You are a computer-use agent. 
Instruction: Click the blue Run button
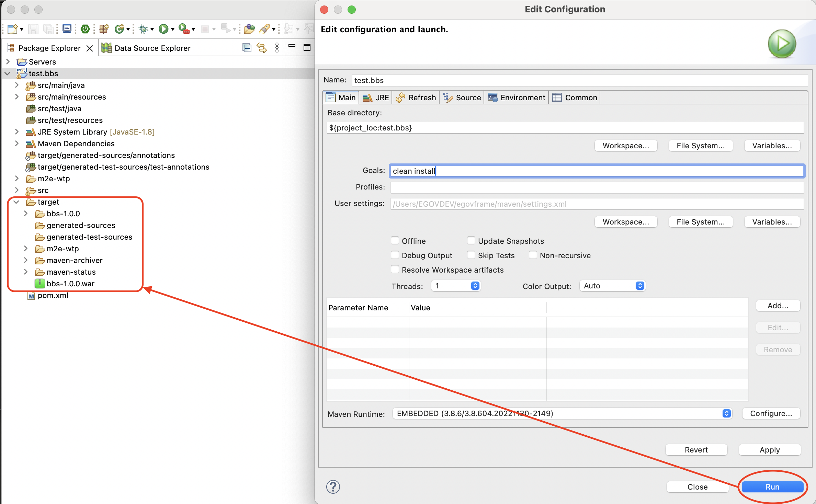(772, 486)
